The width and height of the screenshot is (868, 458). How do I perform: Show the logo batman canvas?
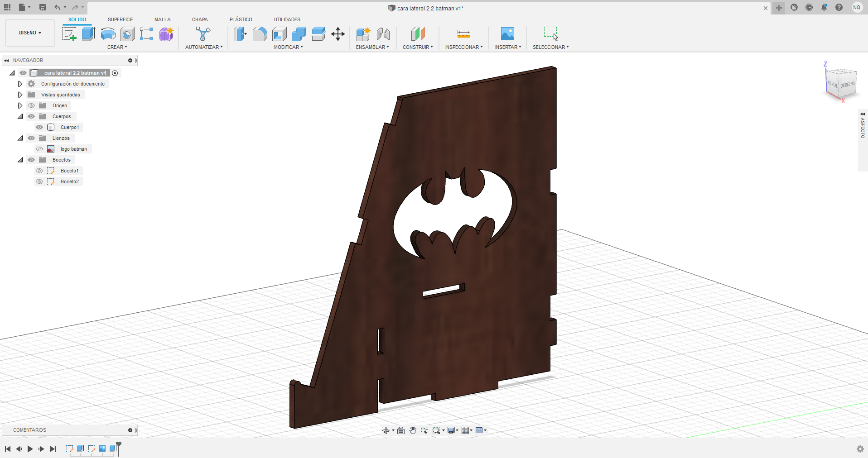[x=39, y=149]
